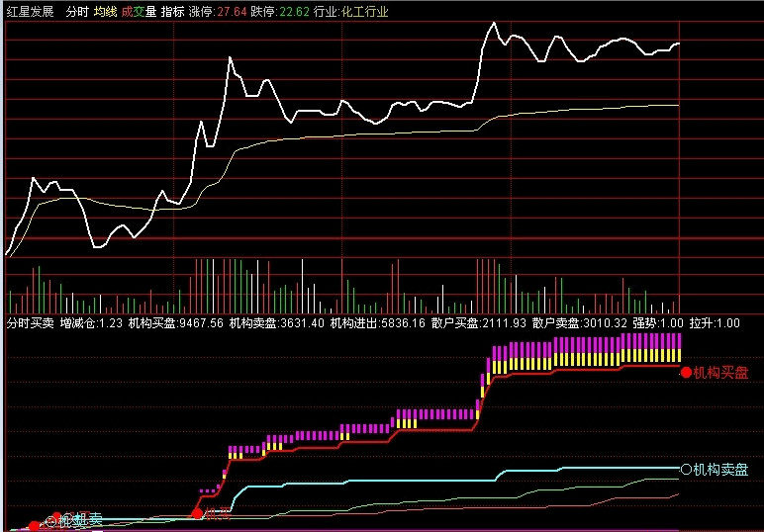The width and height of the screenshot is (764, 532).
Task: Click the 机构进出:5836.16 value
Action: (x=378, y=323)
